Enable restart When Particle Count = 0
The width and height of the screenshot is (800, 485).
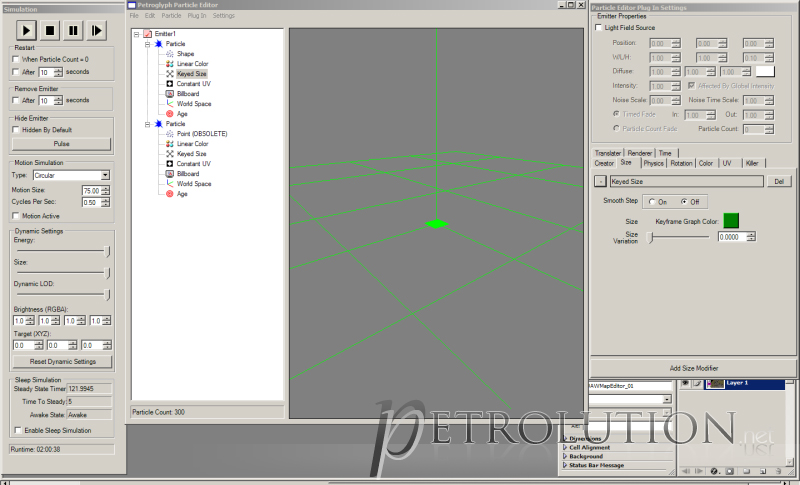coord(16,59)
